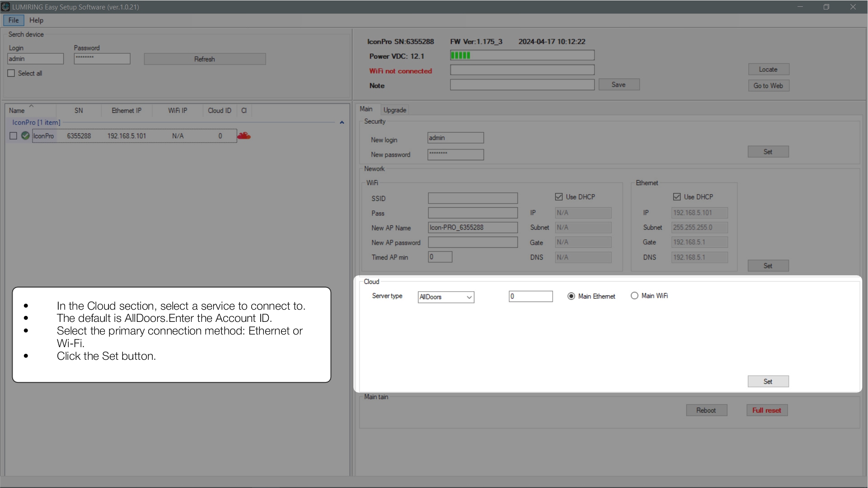Click the Refresh button

(x=205, y=59)
